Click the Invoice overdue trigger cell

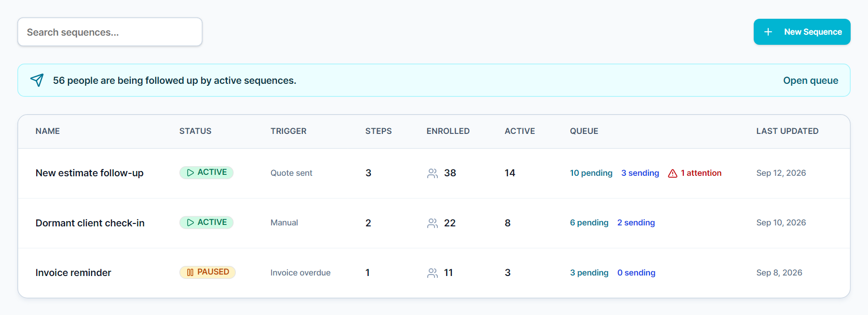(300, 273)
